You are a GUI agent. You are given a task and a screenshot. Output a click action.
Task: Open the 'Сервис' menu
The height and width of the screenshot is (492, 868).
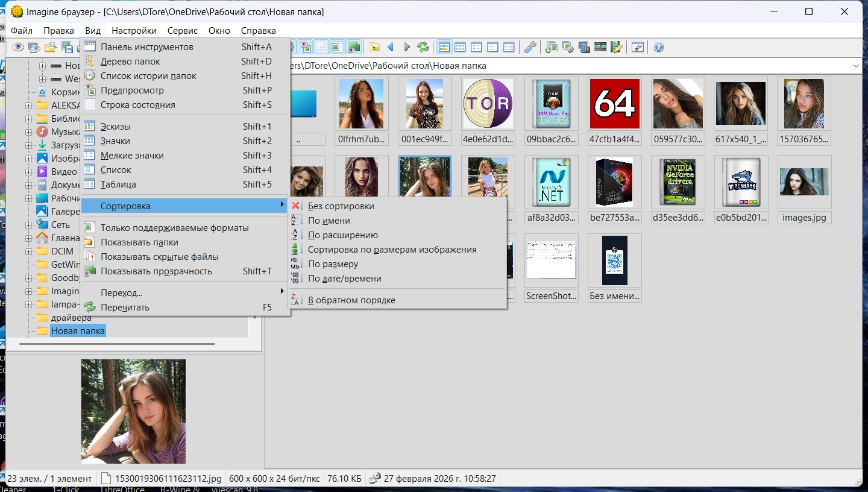(182, 30)
